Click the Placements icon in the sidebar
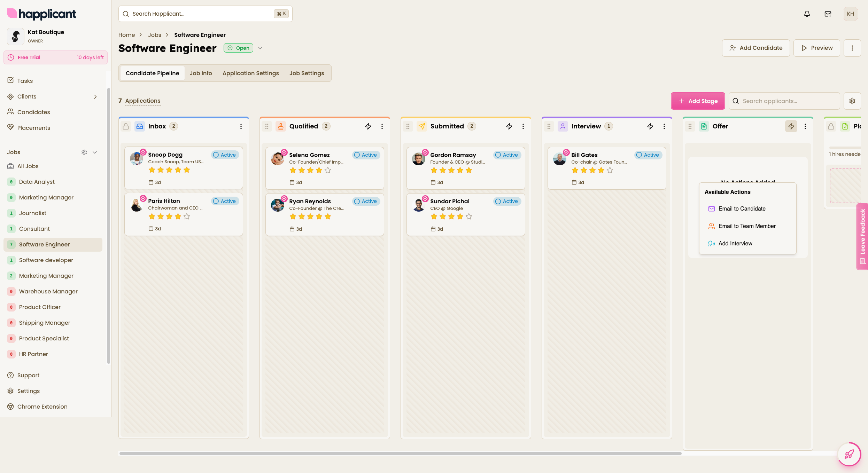 pyautogui.click(x=10, y=127)
